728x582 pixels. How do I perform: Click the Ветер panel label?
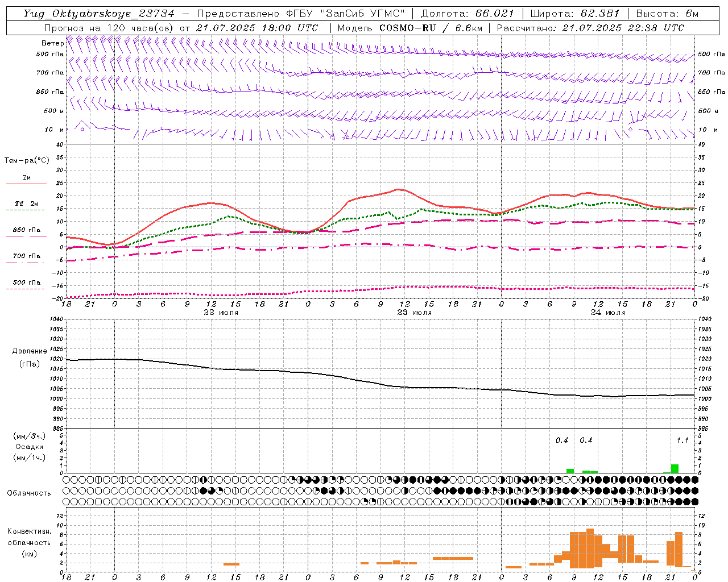[x=53, y=43]
